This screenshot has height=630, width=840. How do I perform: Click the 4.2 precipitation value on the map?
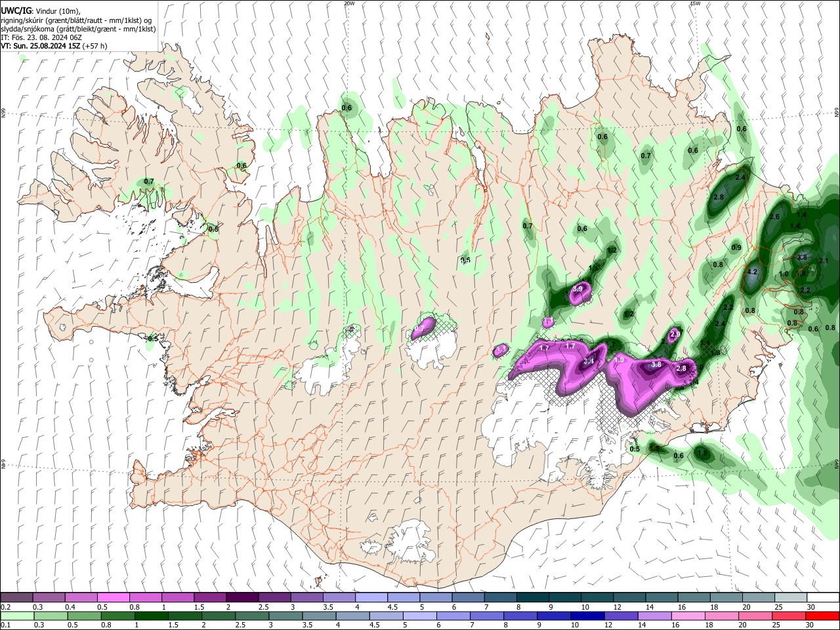pyautogui.click(x=753, y=272)
